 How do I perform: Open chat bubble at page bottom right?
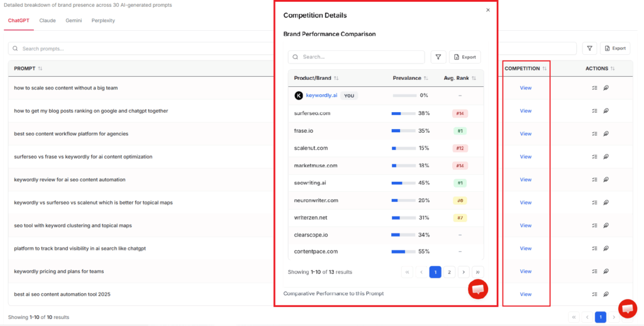coord(628,309)
